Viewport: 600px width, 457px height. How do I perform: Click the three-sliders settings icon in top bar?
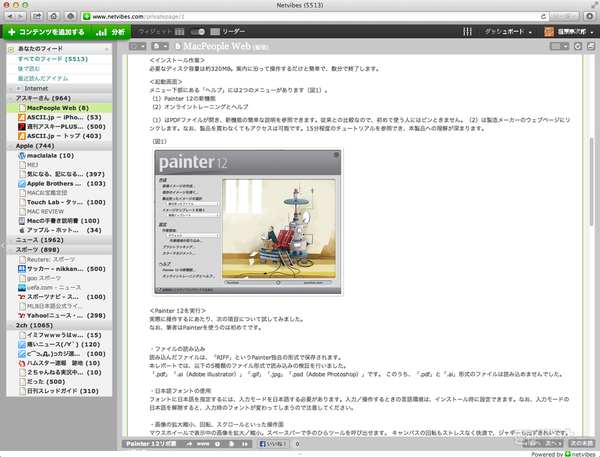coord(467,32)
